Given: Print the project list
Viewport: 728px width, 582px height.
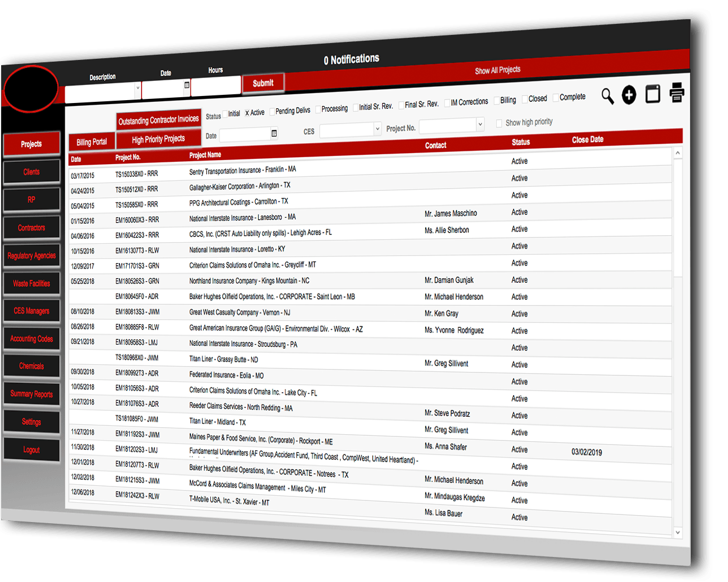Looking at the screenshot, I should (677, 92).
